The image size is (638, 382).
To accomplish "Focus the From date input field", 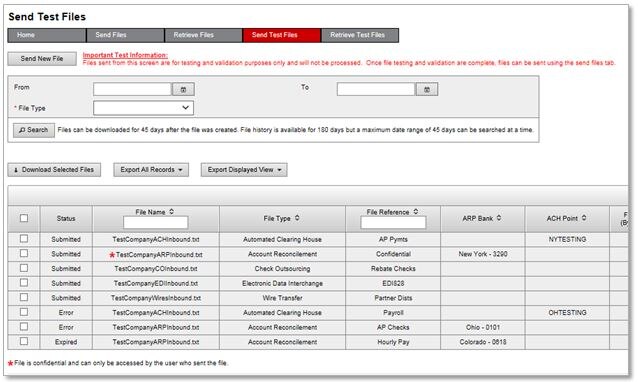I will [132, 89].
